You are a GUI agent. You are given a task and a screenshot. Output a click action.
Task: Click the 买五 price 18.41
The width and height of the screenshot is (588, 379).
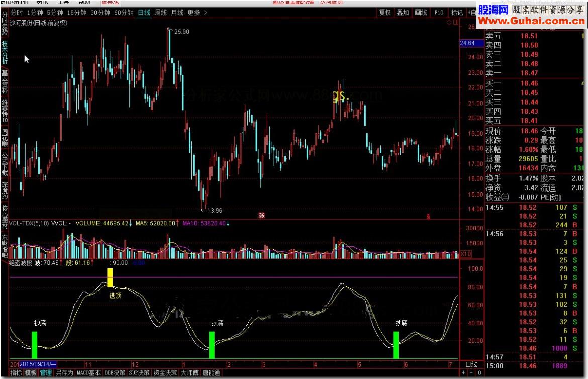[529, 121]
